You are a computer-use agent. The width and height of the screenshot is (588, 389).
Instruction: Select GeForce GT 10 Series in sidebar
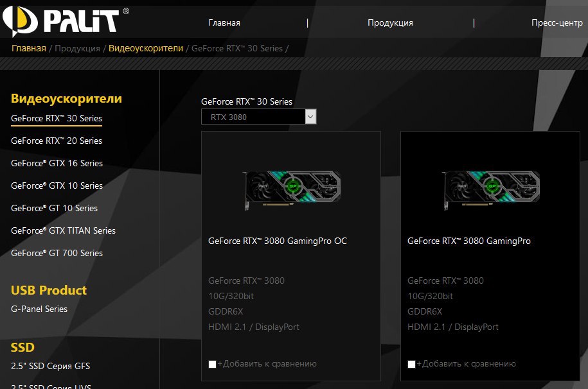tap(55, 209)
